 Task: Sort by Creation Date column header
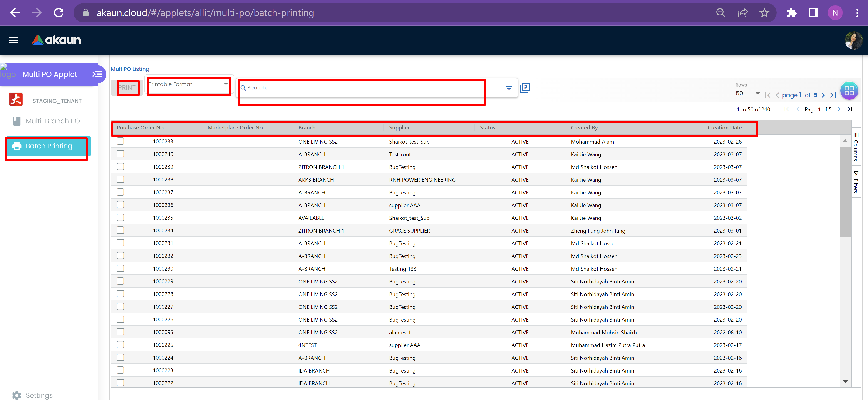[x=724, y=127]
